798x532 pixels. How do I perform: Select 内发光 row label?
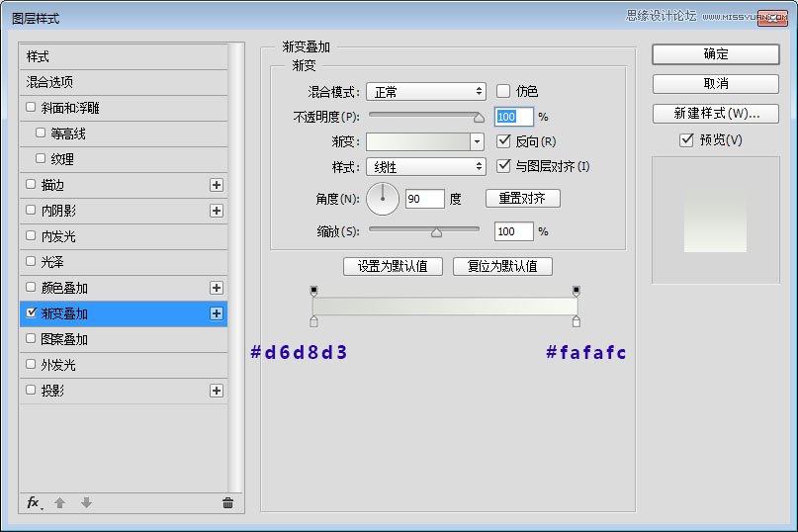tap(58, 236)
